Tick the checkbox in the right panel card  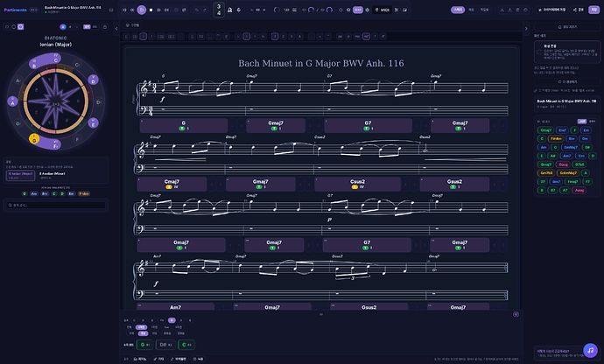click(539, 52)
